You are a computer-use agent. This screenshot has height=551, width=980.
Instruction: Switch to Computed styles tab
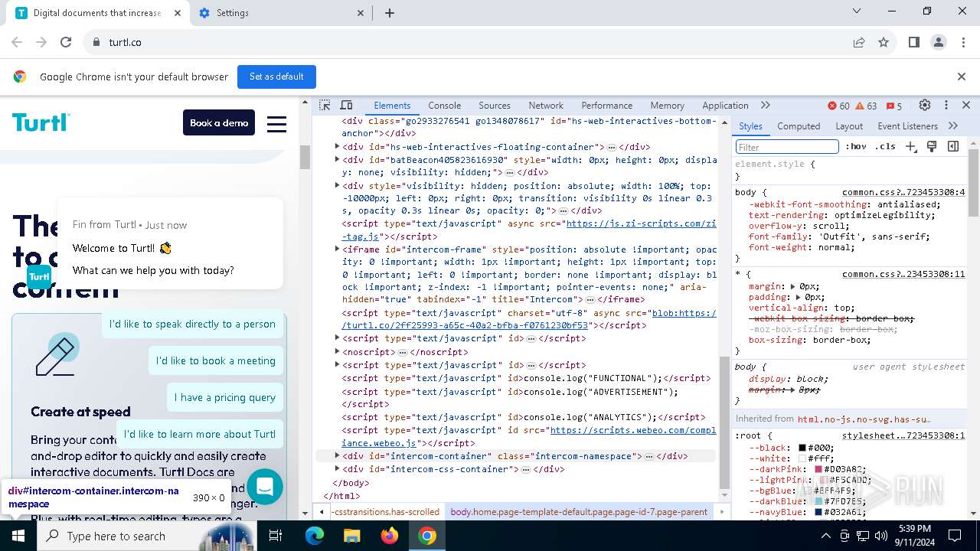(799, 126)
